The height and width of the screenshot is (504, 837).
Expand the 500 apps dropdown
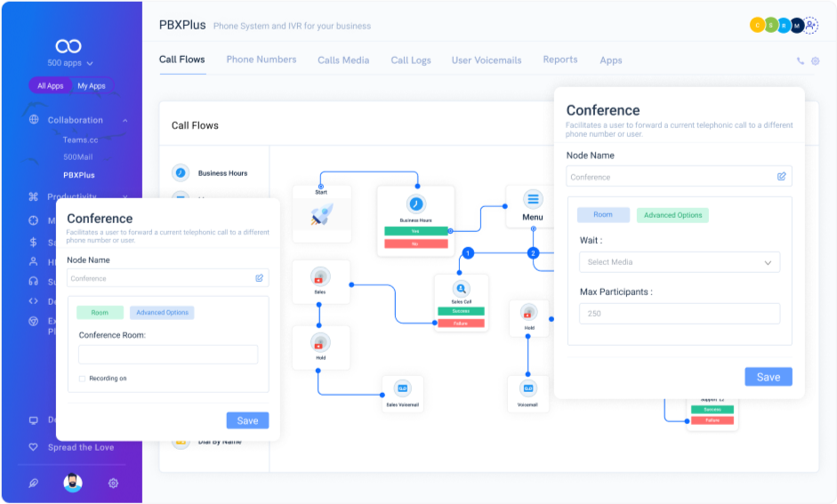pyautogui.click(x=70, y=63)
